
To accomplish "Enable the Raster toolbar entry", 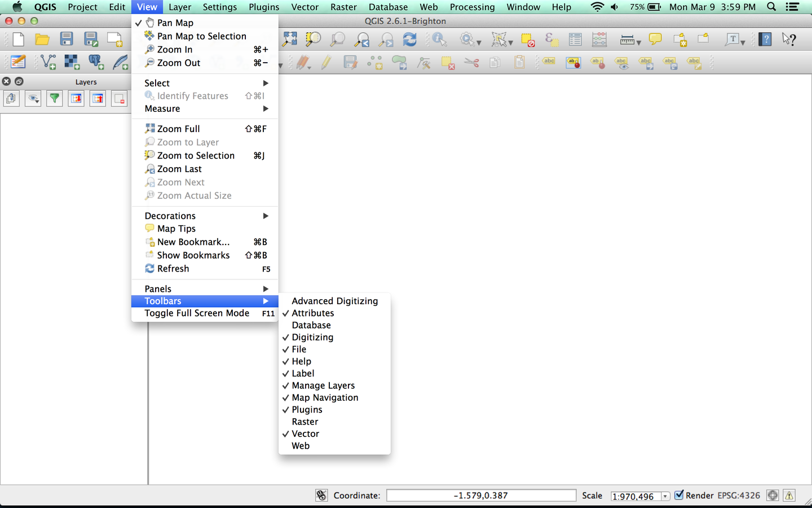I will 334,422.
